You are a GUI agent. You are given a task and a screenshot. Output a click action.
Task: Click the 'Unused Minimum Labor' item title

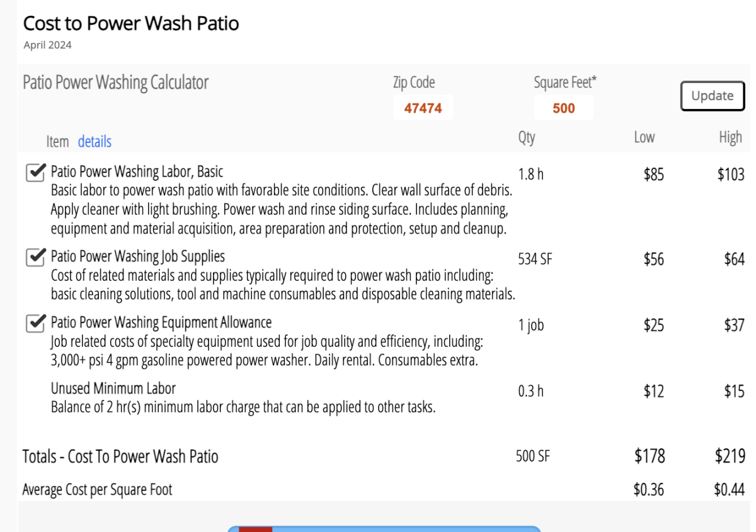113,388
